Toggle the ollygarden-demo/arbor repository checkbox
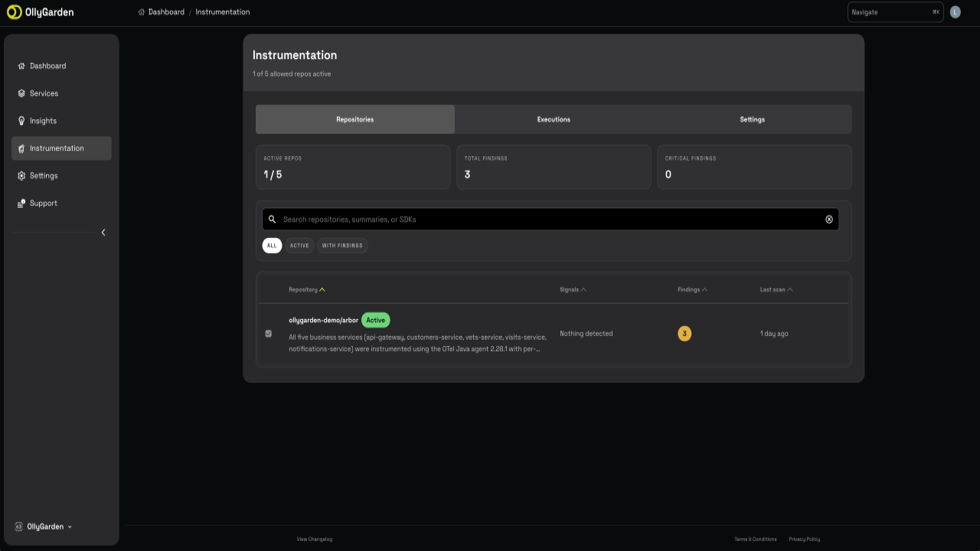This screenshot has height=551, width=980. [x=268, y=334]
